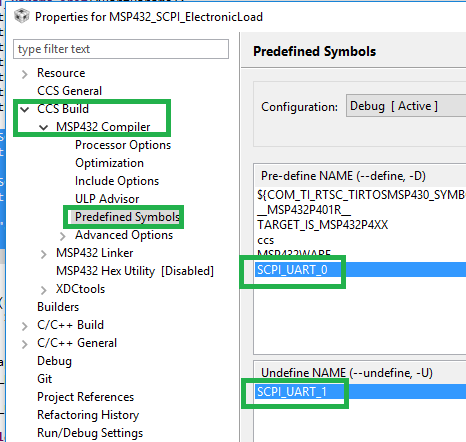Collapse the MSP432 Compiler node
The image size is (466, 442).
(x=43, y=127)
